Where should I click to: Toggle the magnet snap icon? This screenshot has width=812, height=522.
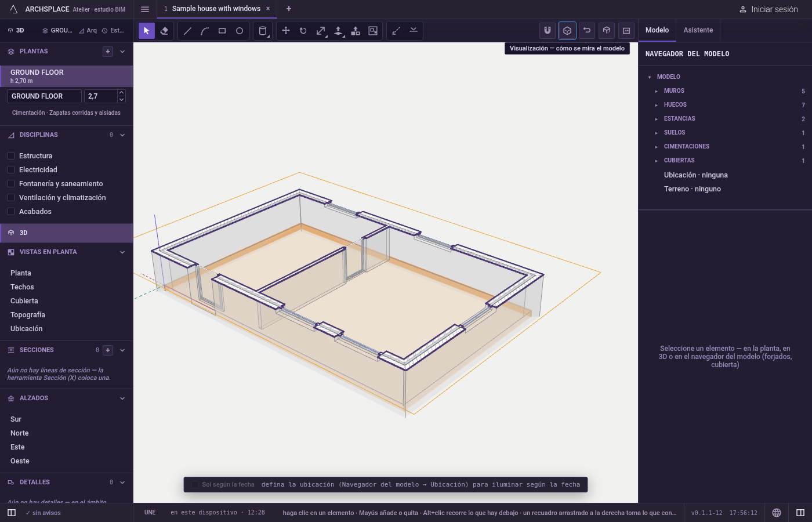548,31
